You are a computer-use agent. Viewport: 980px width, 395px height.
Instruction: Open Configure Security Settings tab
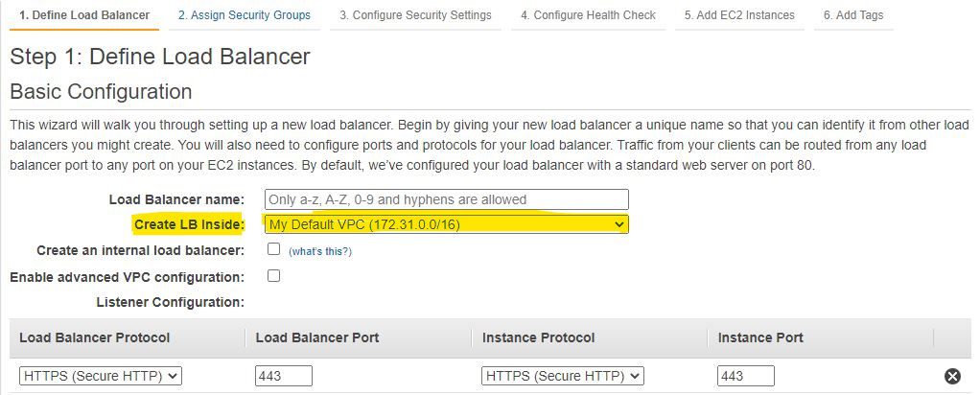415,15
